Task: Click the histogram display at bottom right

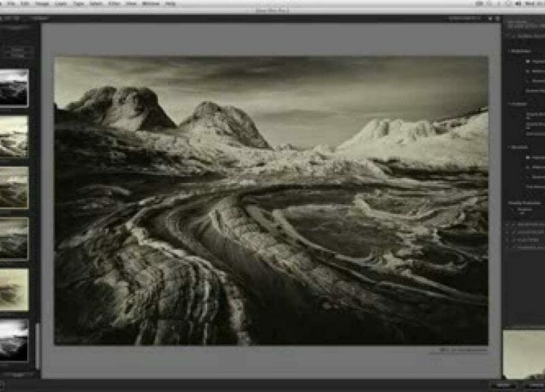Action: (x=525, y=350)
